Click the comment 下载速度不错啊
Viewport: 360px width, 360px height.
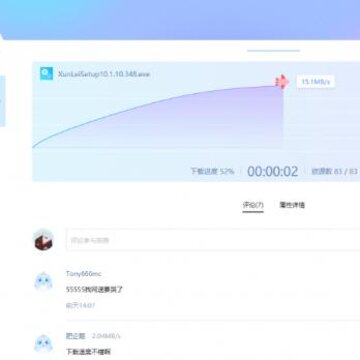(88, 352)
